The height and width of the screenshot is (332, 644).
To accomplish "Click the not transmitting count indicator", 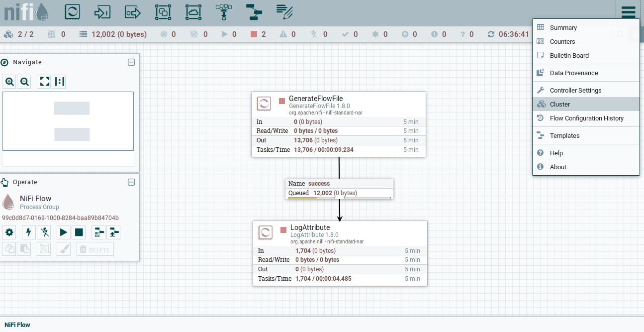I will coord(199,34).
